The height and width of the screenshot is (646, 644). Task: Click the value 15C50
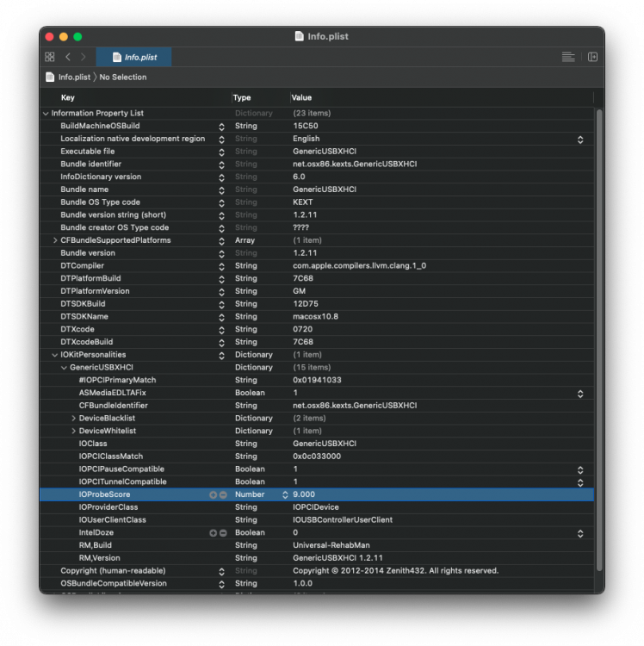pyautogui.click(x=305, y=126)
